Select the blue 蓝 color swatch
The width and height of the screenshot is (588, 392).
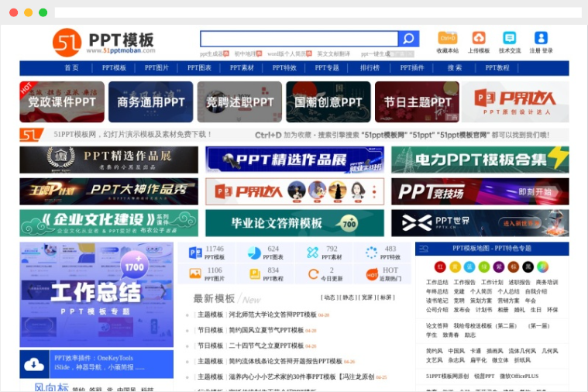pyautogui.click(x=469, y=266)
